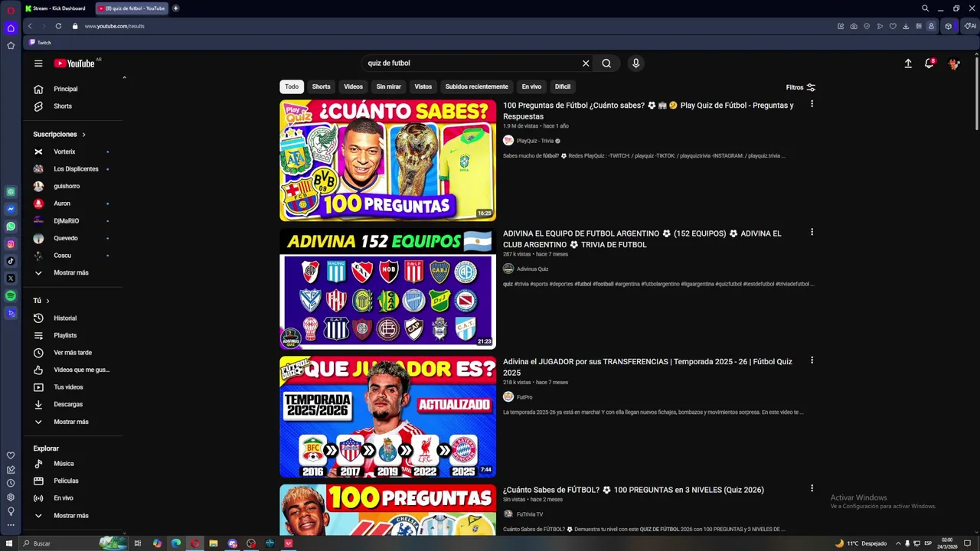The image size is (980, 551).
Task: Open the Adivina 152 Equipos thumbnail
Action: point(387,289)
